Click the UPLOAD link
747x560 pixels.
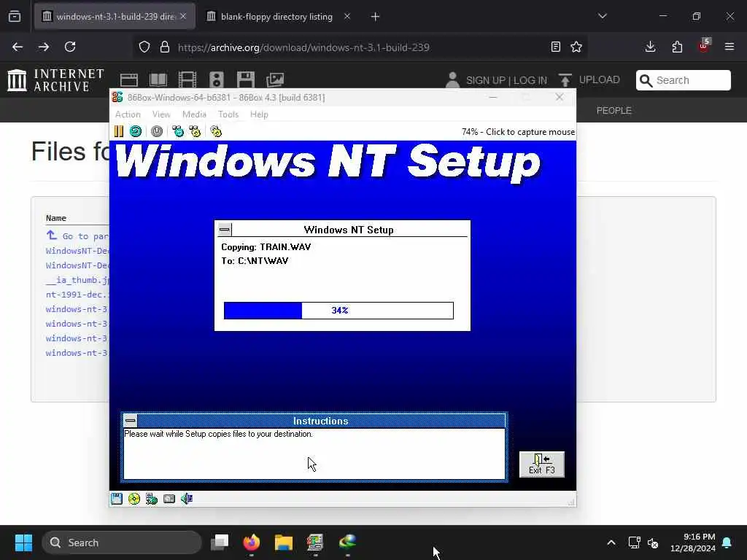[x=589, y=80]
